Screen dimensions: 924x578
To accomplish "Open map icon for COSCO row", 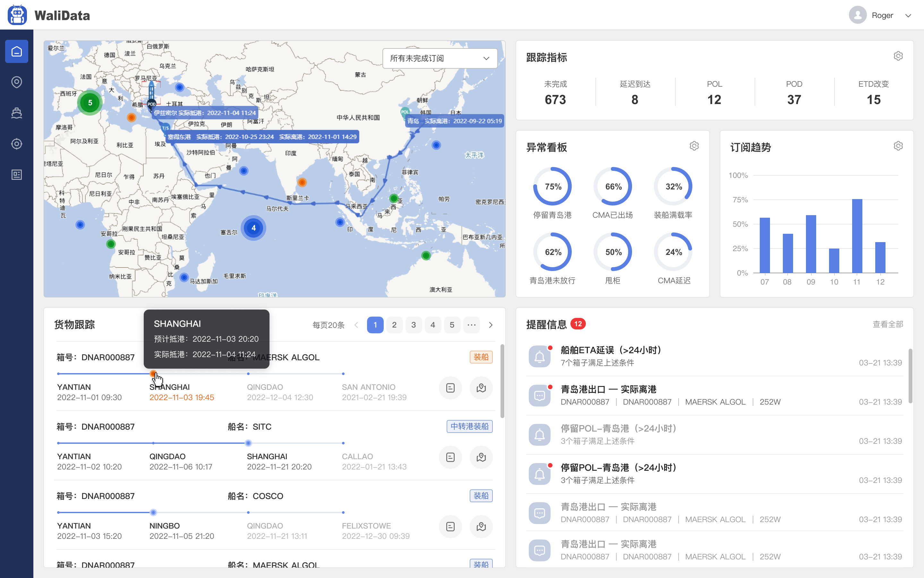I will click(481, 527).
